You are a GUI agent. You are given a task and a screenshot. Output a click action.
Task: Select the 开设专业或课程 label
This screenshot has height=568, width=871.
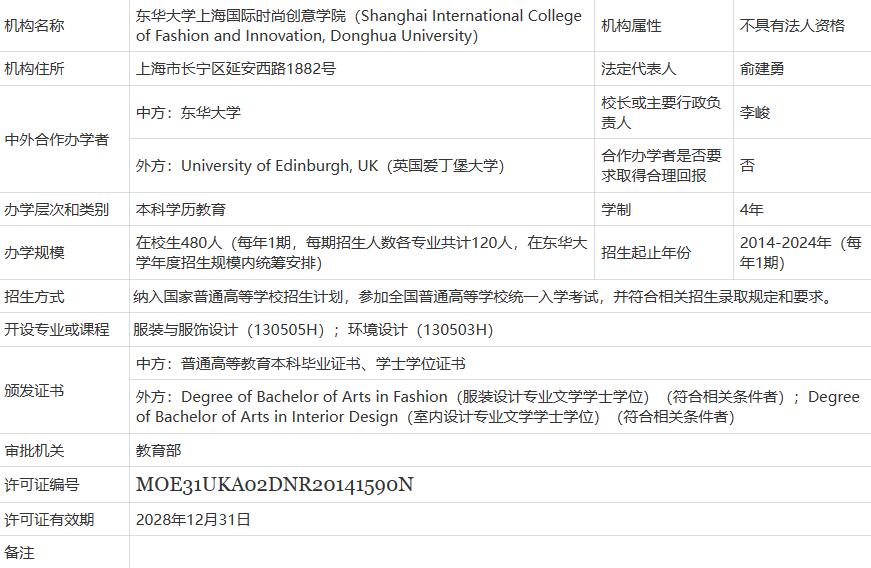coord(56,330)
